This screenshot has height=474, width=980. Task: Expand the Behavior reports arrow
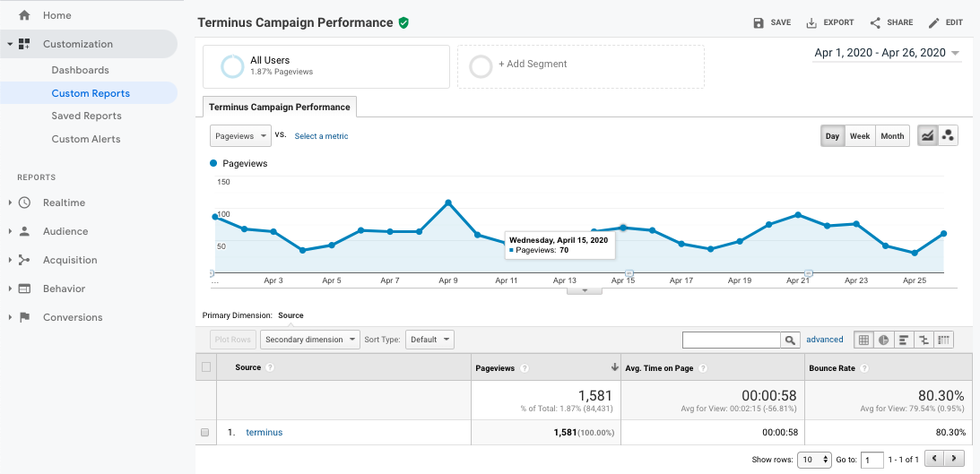click(10, 289)
